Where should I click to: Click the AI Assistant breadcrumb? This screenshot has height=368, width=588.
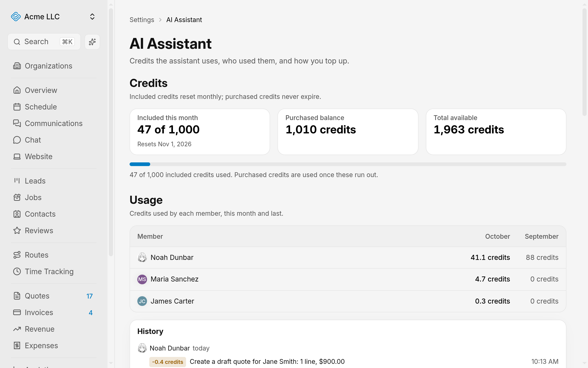(184, 20)
